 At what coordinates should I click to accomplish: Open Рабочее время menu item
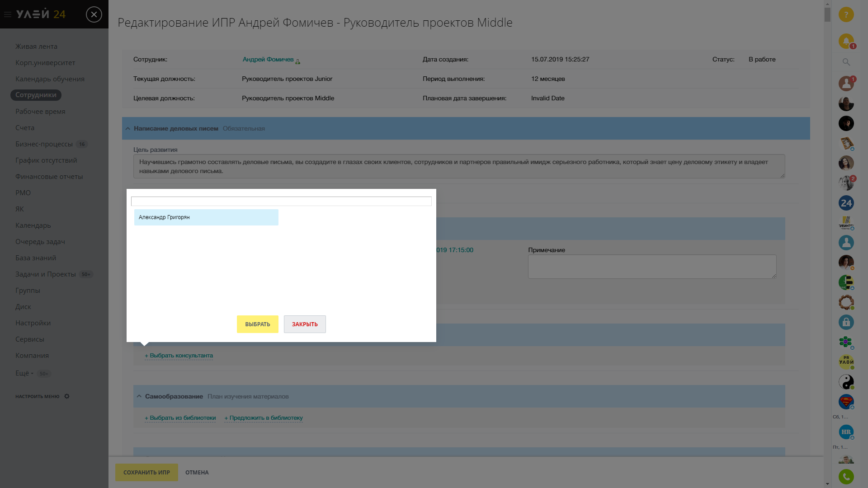(40, 112)
